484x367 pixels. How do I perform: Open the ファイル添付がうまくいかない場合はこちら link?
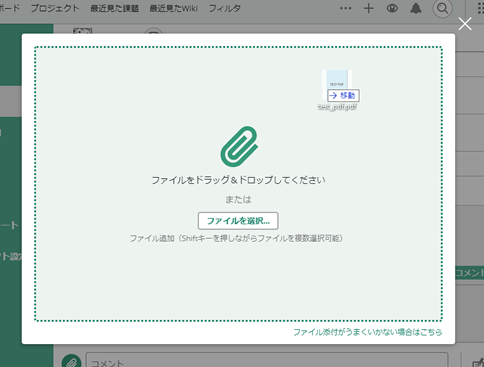pyautogui.click(x=368, y=332)
